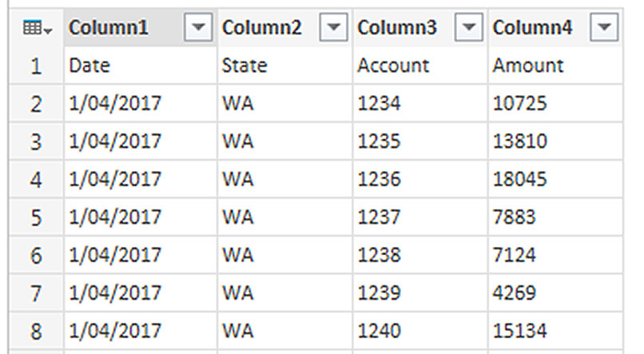Open Column1 filter dropdown
This screenshot has height=354, width=644.
tap(198, 27)
